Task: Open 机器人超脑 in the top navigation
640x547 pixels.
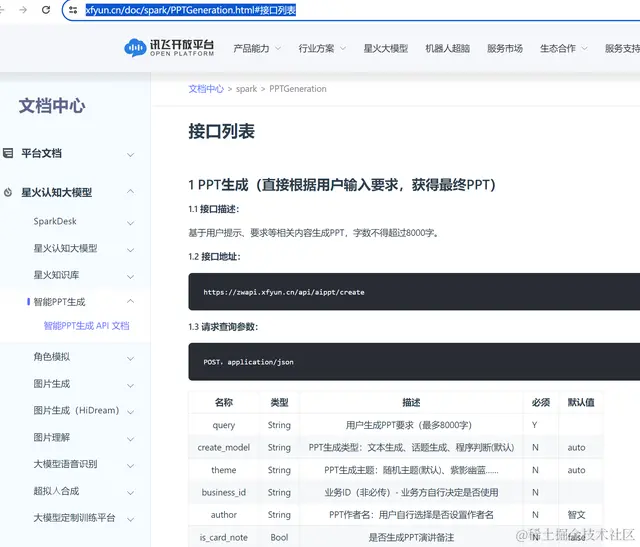Action: point(447,49)
